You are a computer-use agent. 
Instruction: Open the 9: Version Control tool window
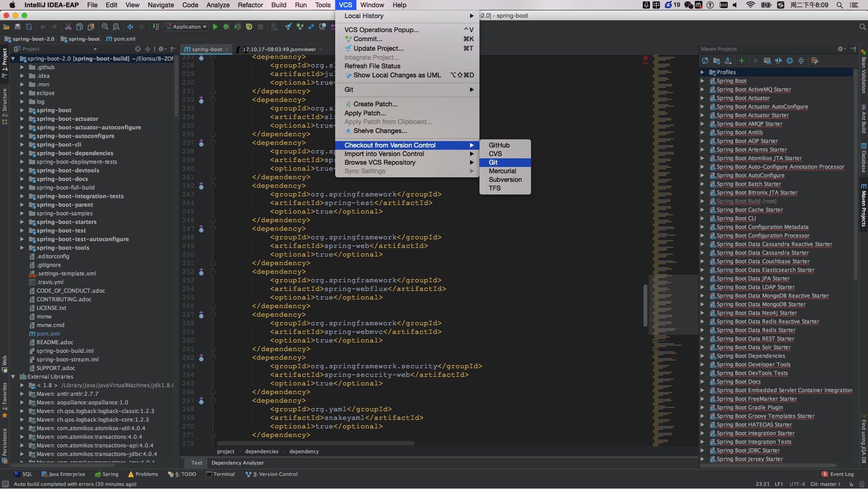[271, 475]
